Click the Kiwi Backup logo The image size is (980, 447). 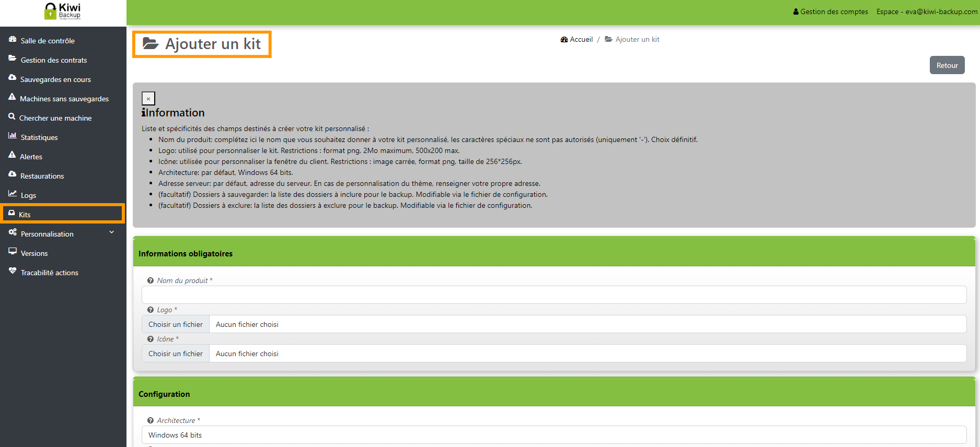coord(63,11)
